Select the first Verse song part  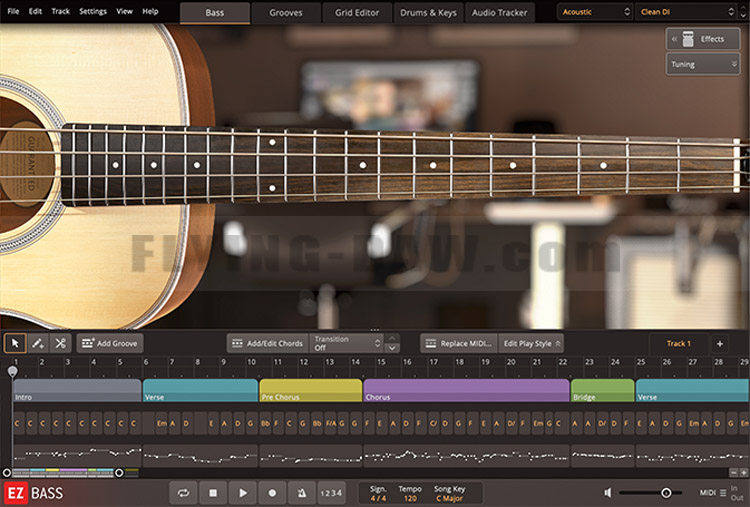(200, 390)
